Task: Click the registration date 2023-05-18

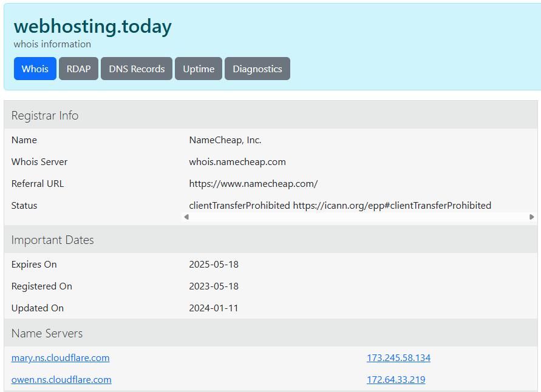Action: tap(214, 286)
